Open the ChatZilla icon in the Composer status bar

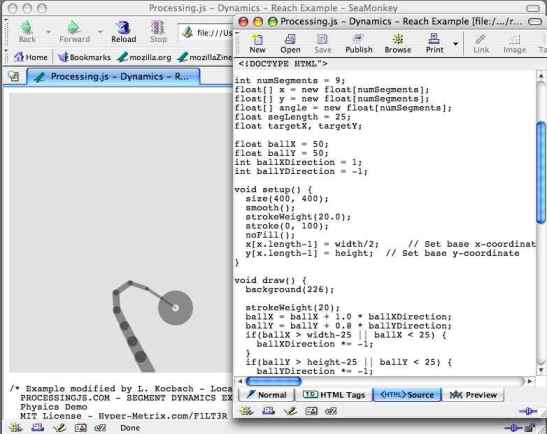[331, 412]
